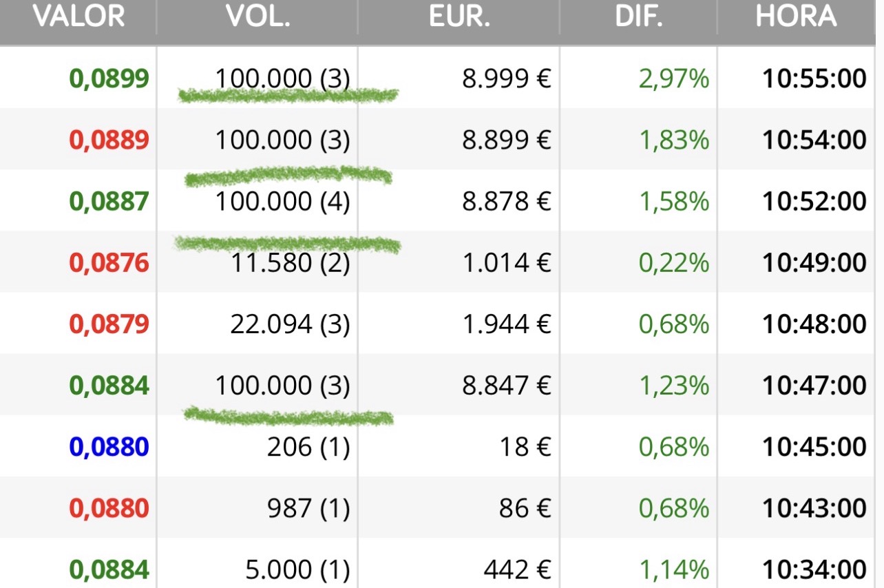884x588 pixels.
Task: Click the red price 0,0876
Action: point(109,263)
